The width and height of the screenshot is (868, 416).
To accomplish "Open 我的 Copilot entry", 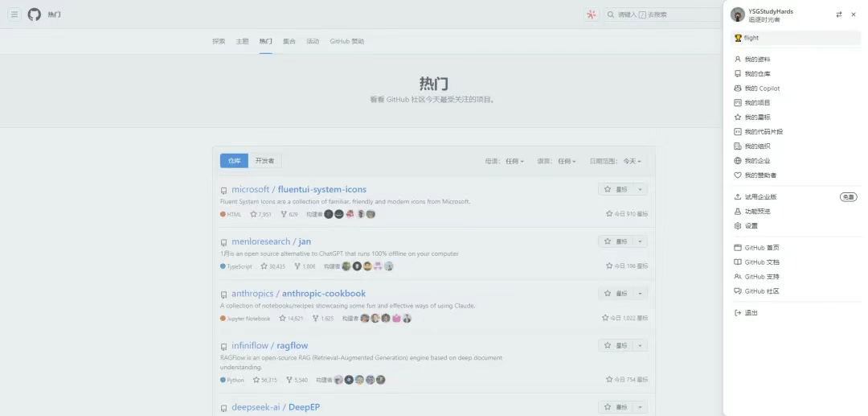I will pos(796,88).
